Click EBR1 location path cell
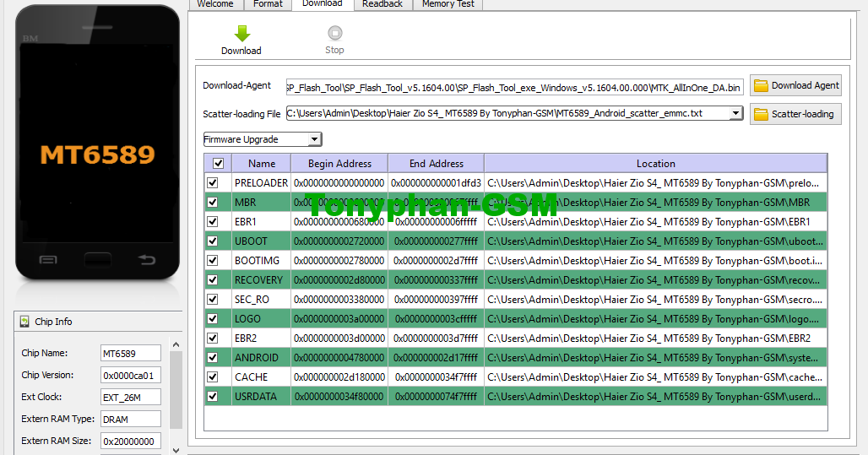 point(655,221)
